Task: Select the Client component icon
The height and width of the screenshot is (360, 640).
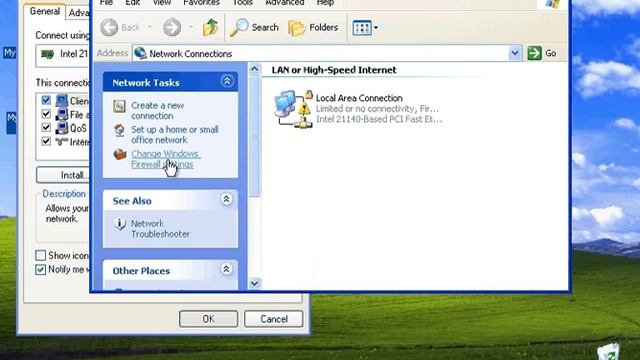Action: pos(62,100)
